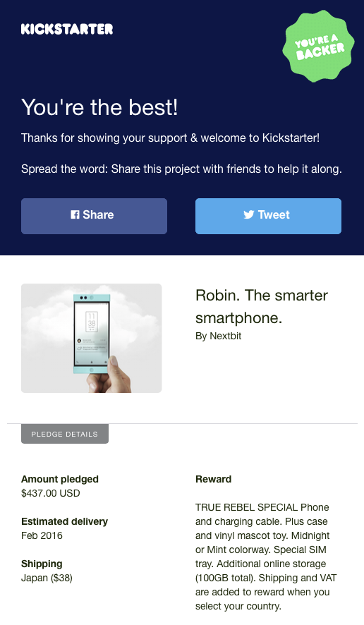
Task: Tweet about this project
Action: [x=268, y=216]
